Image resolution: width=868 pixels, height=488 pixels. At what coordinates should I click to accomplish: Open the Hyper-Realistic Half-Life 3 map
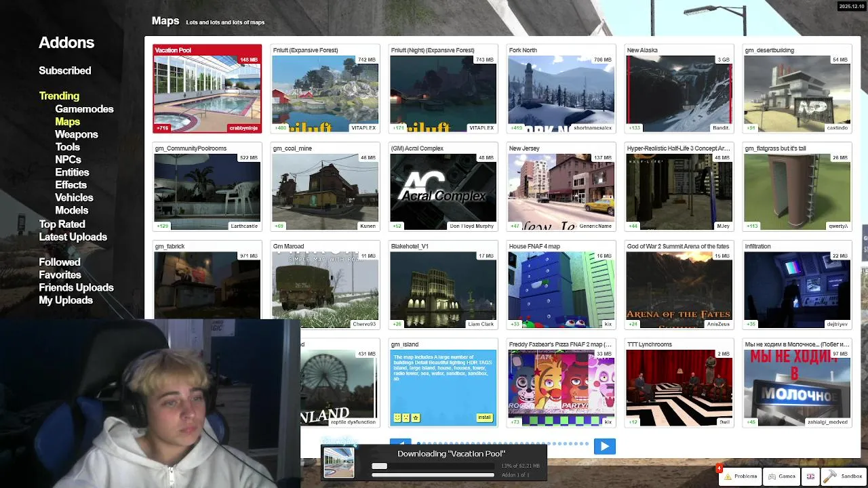click(x=679, y=187)
